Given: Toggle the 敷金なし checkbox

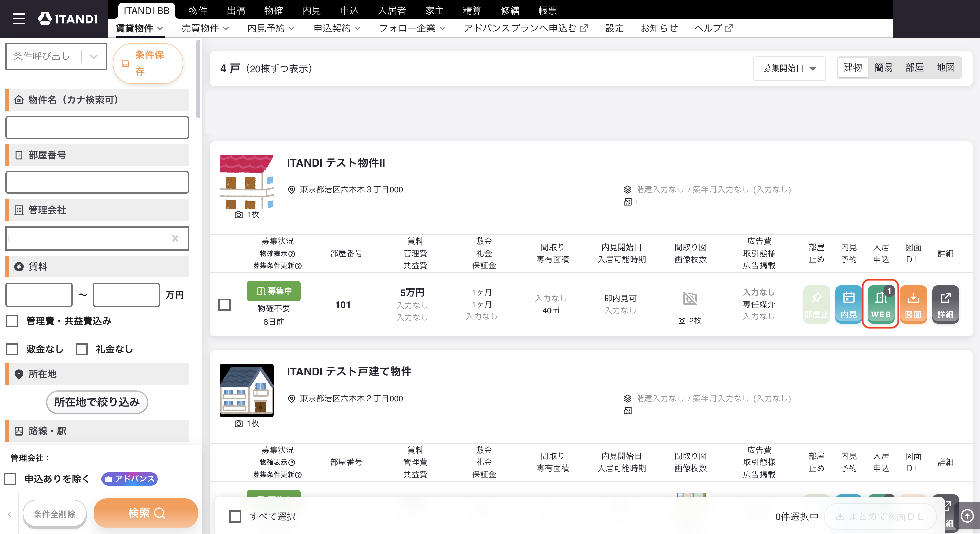Looking at the screenshot, I should [12, 349].
